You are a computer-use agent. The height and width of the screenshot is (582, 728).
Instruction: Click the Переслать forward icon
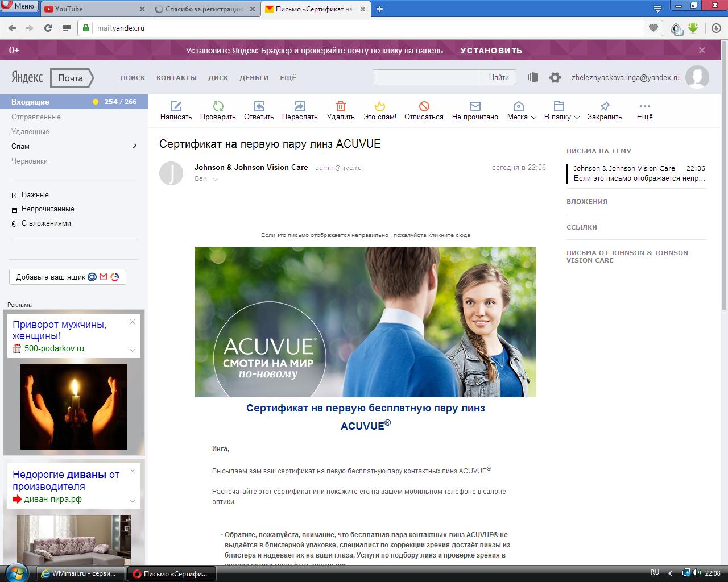(300, 106)
